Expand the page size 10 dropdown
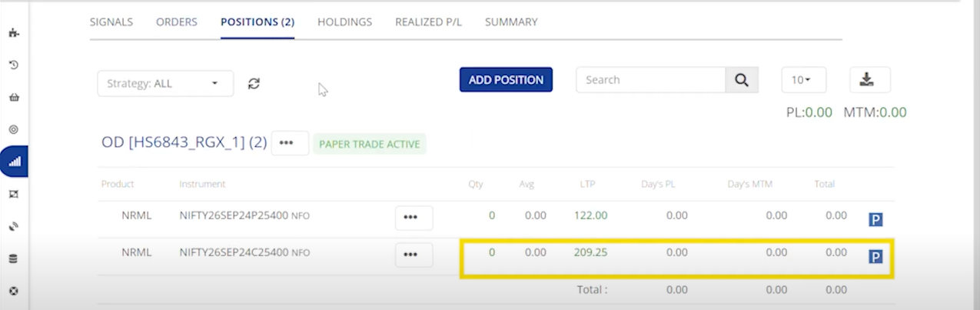 coord(803,80)
